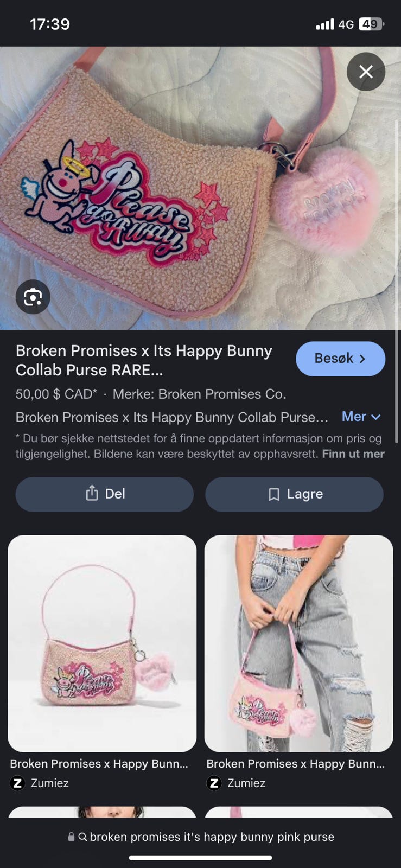
Task: Select the model holding purse thumbnail
Action: point(298,643)
